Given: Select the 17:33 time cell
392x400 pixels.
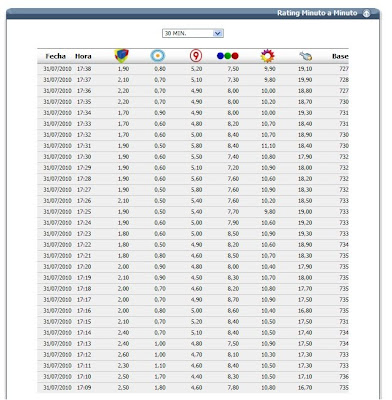Looking at the screenshot, I should coord(84,124).
